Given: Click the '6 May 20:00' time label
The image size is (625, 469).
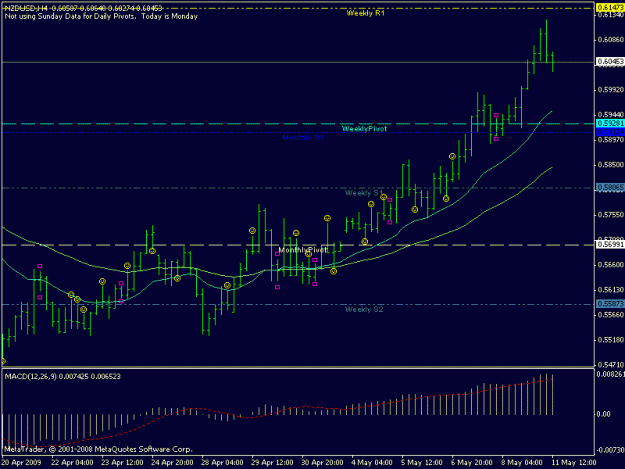Looking at the screenshot, I should pyautogui.click(x=472, y=463).
